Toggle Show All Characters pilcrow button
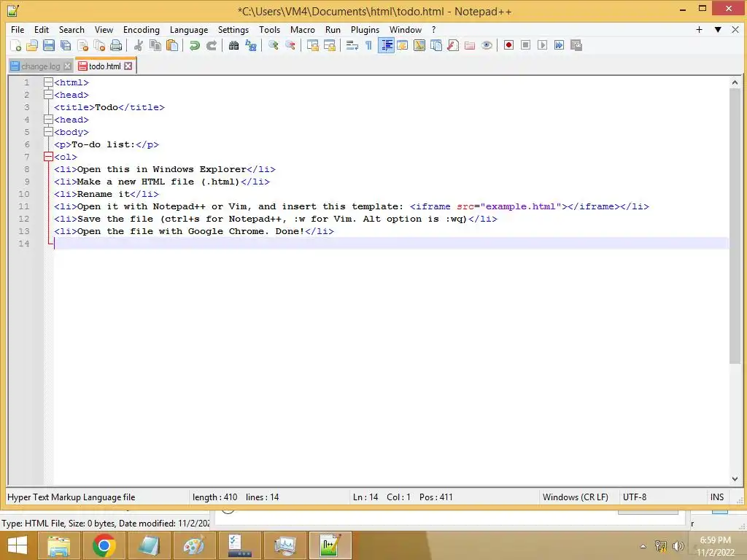 (x=368, y=45)
